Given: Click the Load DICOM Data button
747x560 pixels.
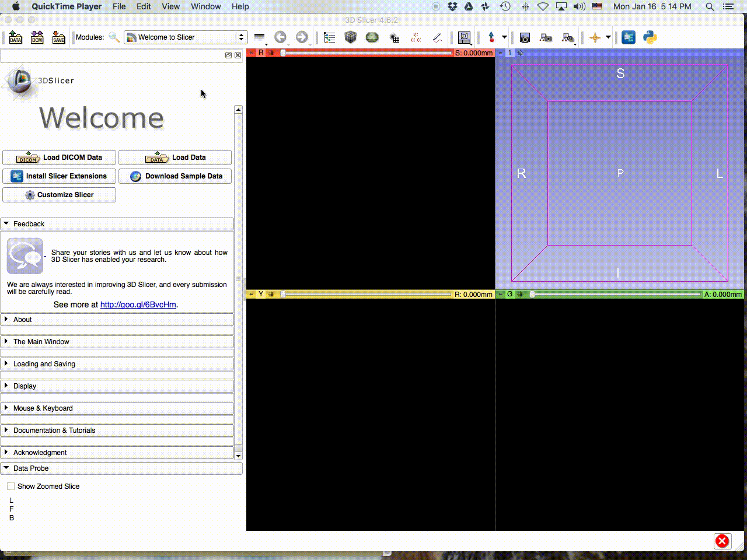Looking at the screenshot, I should [58, 157].
